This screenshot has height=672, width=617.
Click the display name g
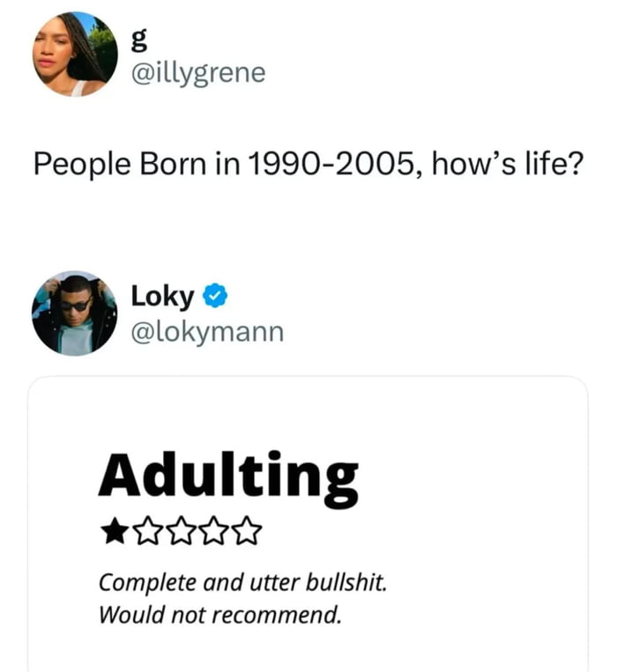pyautogui.click(x=138, y=39)
